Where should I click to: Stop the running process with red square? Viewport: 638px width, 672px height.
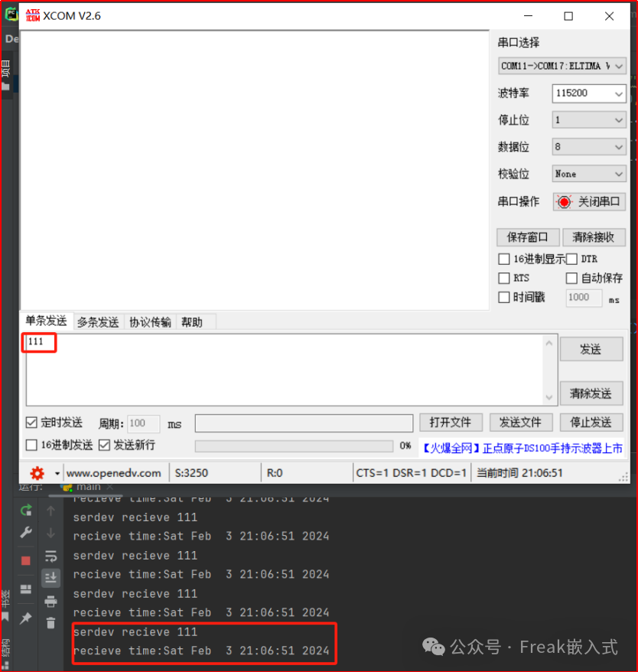tap(26, 560)
